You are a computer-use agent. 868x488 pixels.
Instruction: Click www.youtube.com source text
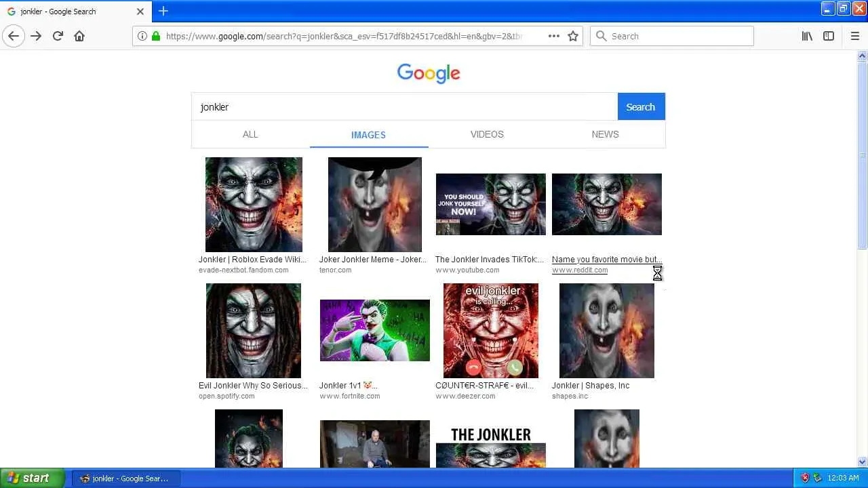pyautogui.click(x=467, y=270)
